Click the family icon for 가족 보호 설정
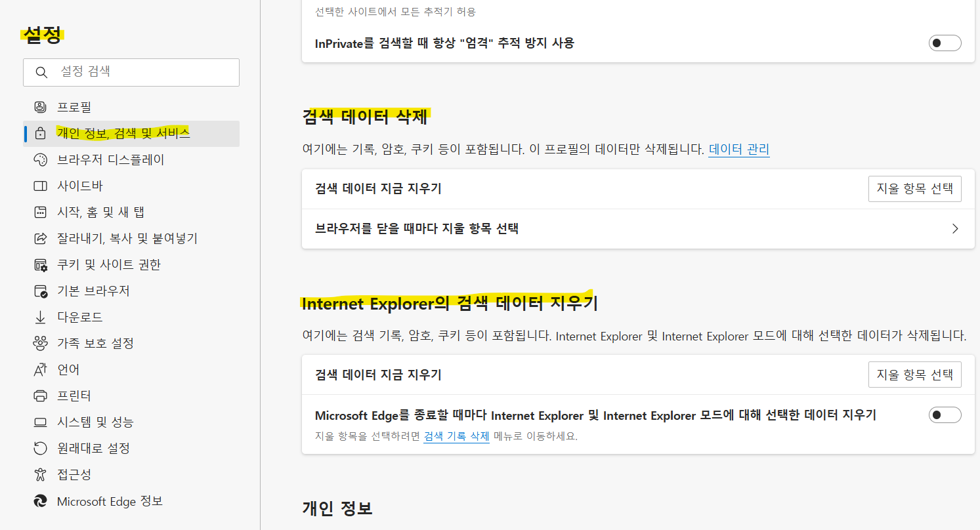980x530 pixels. tap(40, 343)
